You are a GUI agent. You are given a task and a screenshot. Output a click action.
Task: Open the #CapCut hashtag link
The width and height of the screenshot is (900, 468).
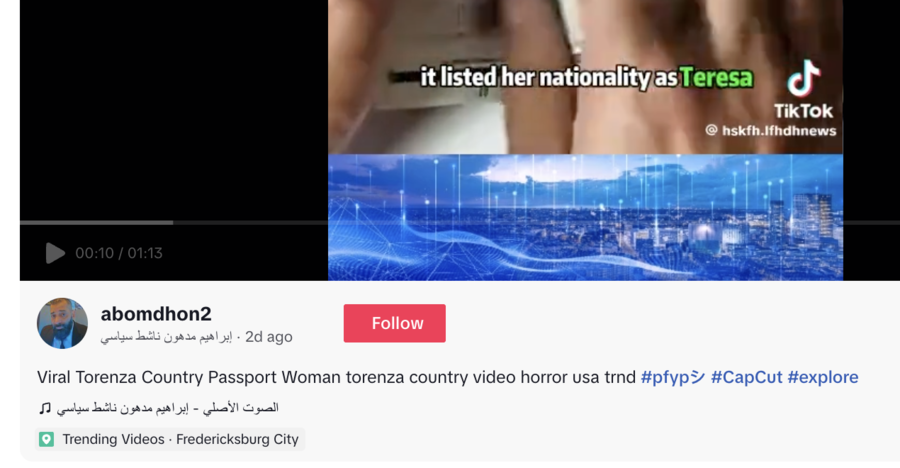pyautogui.click(x=746, y=377)
